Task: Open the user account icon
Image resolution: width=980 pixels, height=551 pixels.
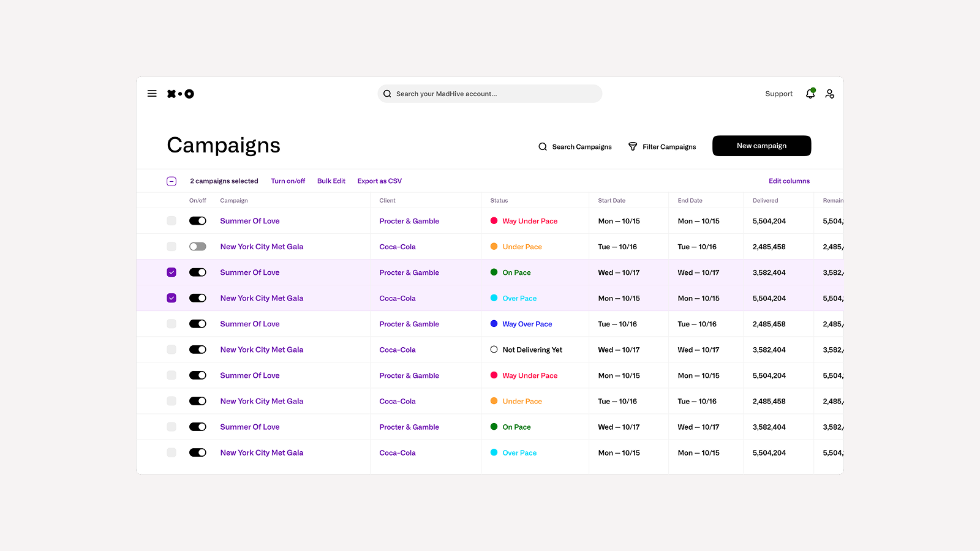Action: click(x=829, y=94)
